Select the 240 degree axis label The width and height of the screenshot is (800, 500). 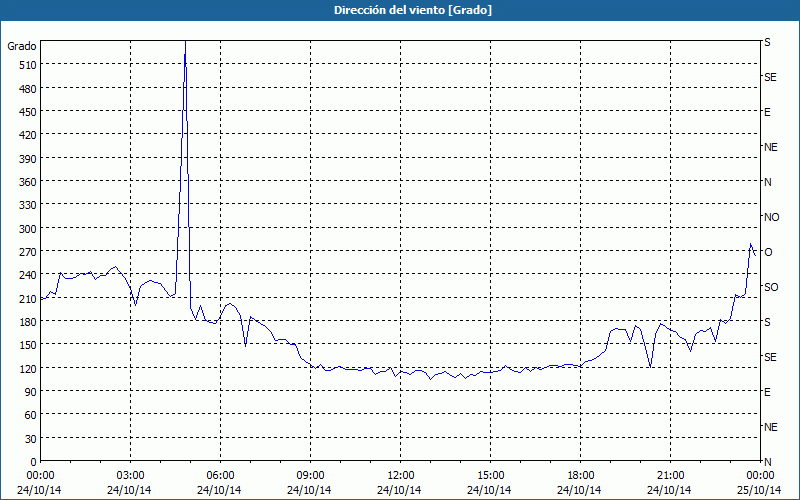click(x=29, y=276)
